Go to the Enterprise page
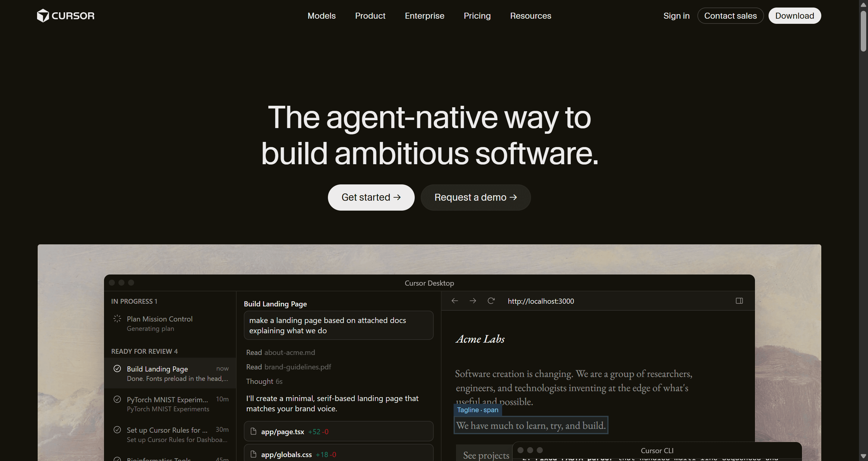Screen dimensions: 868x461 pos(425,16)
